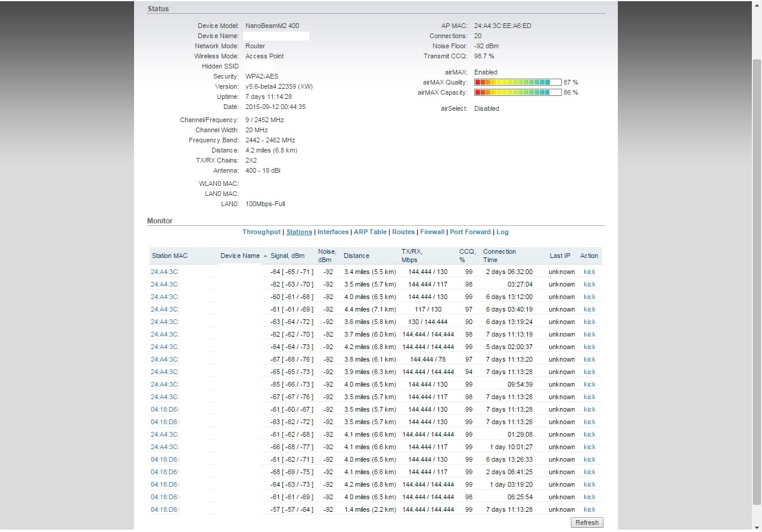Click the airMAX Quality indicator bar

tap(518, 82)
